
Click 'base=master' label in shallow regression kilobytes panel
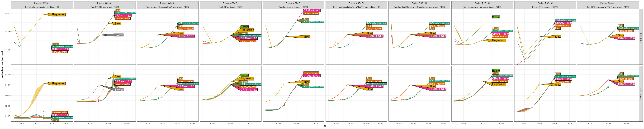[60, 52]
